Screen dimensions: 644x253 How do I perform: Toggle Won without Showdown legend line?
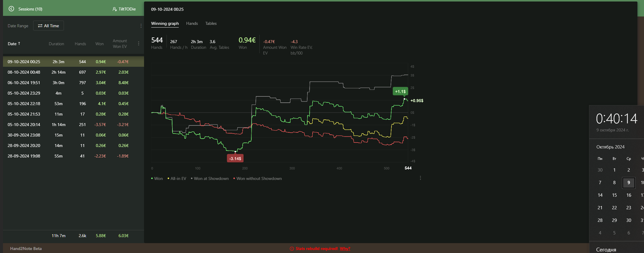pos(258,178)
